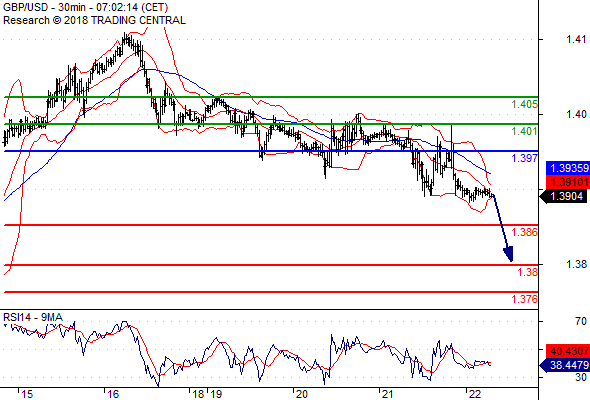Image resolution: width=590 pixels, height=400 pixels.
Task: Click the blue 1.397 pivot label
Action: [524, 158]
